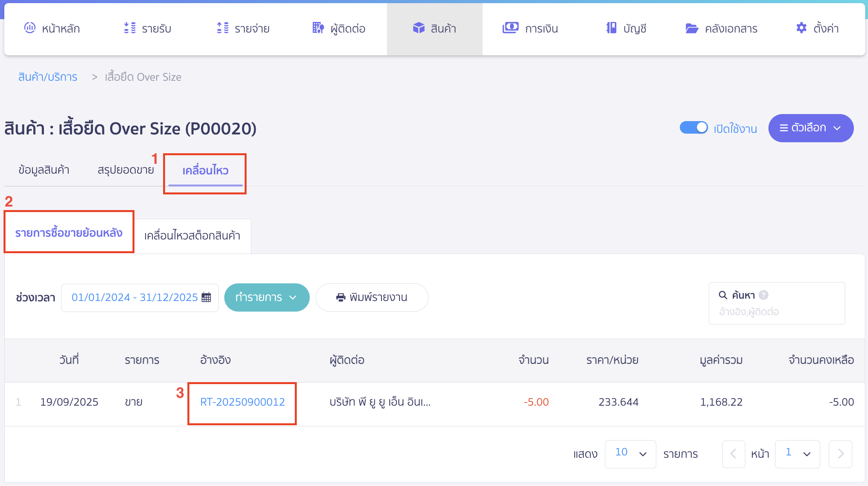Click the ตั้งค่า gear icon
868x486 pixels.
(801, 28)
